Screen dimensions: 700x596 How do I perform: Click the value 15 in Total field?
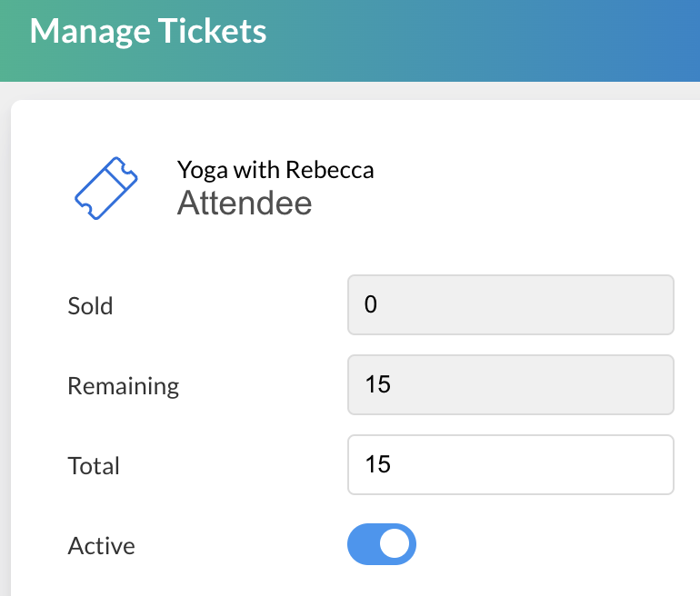pyautogui.click(x=377, y=464)
